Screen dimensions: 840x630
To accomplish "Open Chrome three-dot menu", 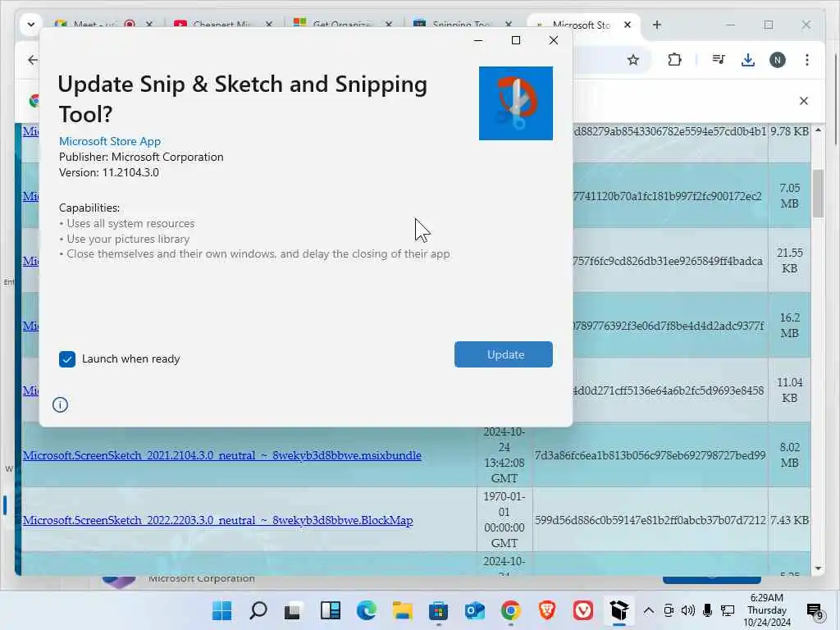I will (807, 59).
